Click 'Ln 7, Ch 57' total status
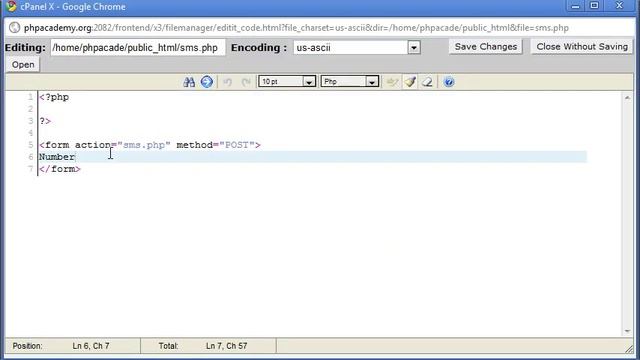 point(226,346)
